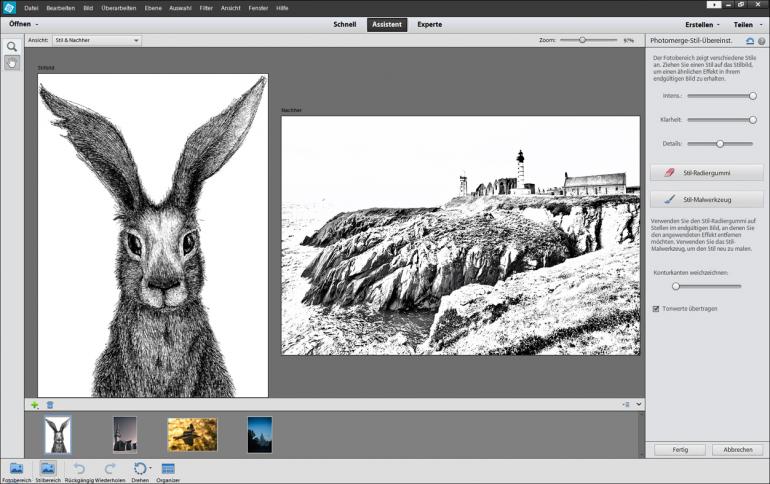The height and width of the screenshot is (484, 770).
Task: Click the Stil-Radiergummi button
Action: (x=706, y=172)
